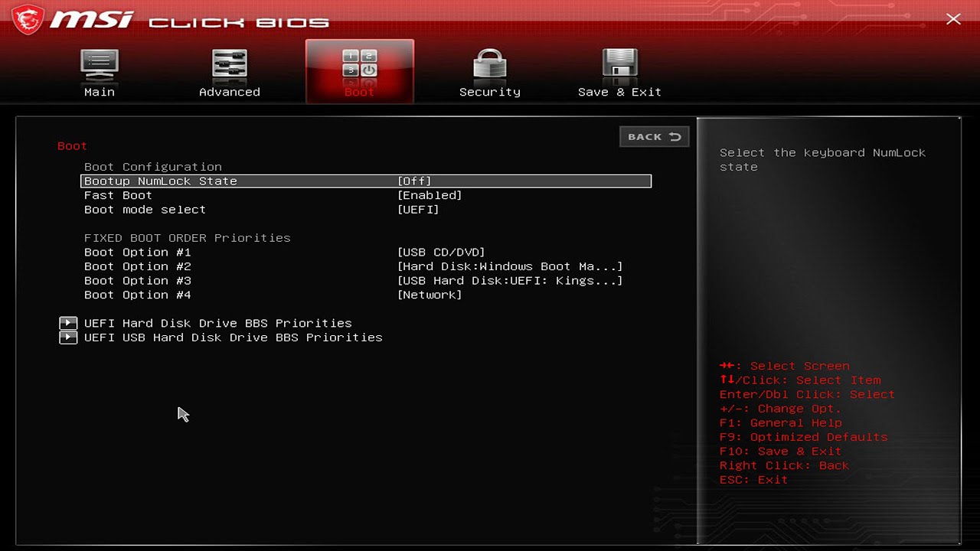Open the Security padlock icon
This screenshot has width=980, height=551.
click(490, 64)
